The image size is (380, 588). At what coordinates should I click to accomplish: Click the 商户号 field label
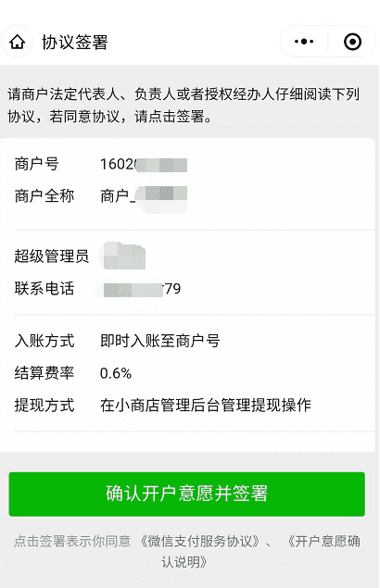[36, 164]
